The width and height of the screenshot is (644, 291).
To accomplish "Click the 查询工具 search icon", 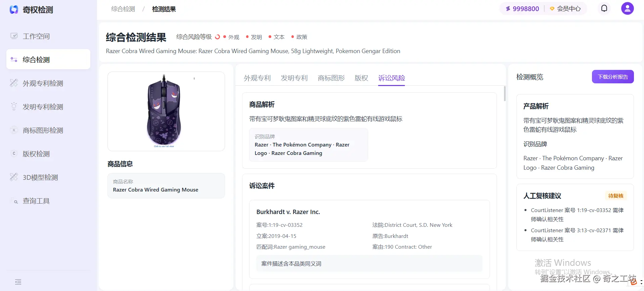I will (15, 201).
